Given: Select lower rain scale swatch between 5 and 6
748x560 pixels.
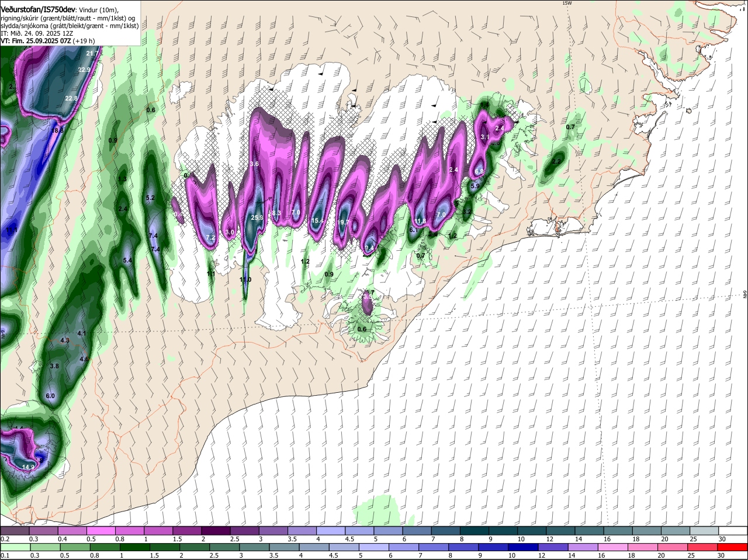Looking at the screenshot, I should coord(374,547).
